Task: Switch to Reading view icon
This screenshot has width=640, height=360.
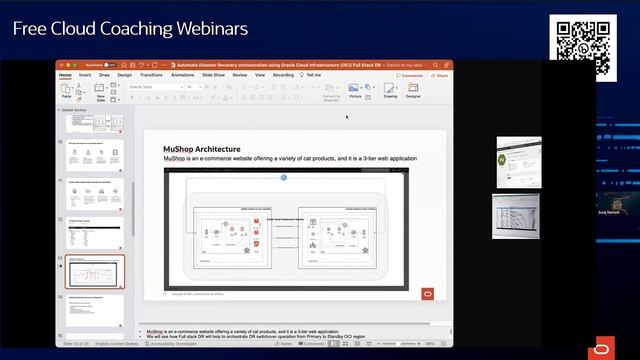Action: click(x=357, y=344)
